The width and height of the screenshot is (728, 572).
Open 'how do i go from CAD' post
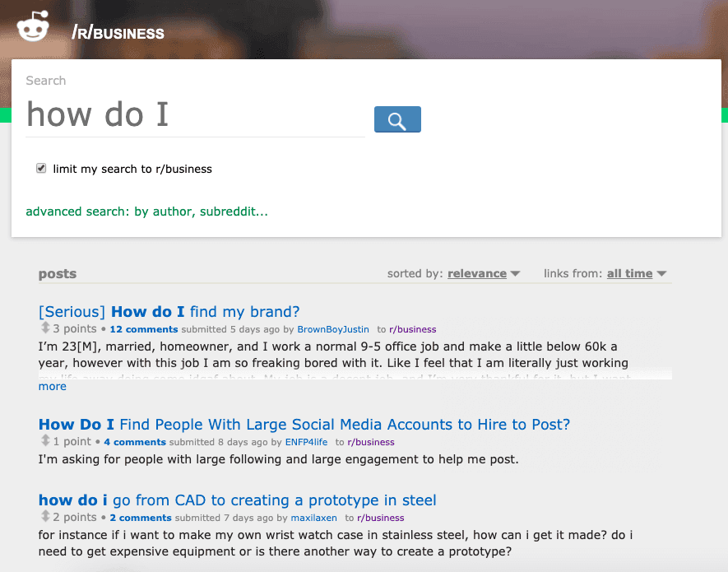click(x=237, y=500)
